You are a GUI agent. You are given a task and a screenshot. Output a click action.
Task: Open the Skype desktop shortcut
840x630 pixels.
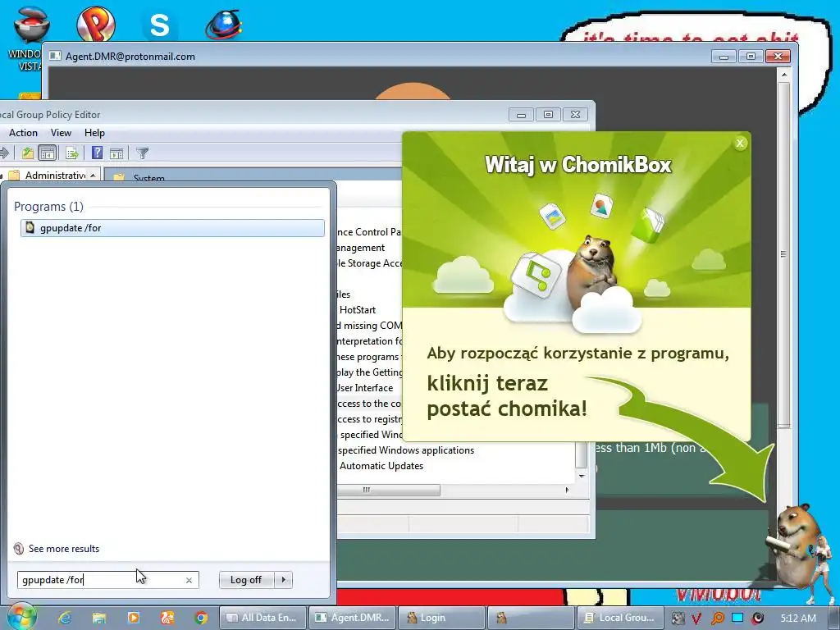point(160,25)
